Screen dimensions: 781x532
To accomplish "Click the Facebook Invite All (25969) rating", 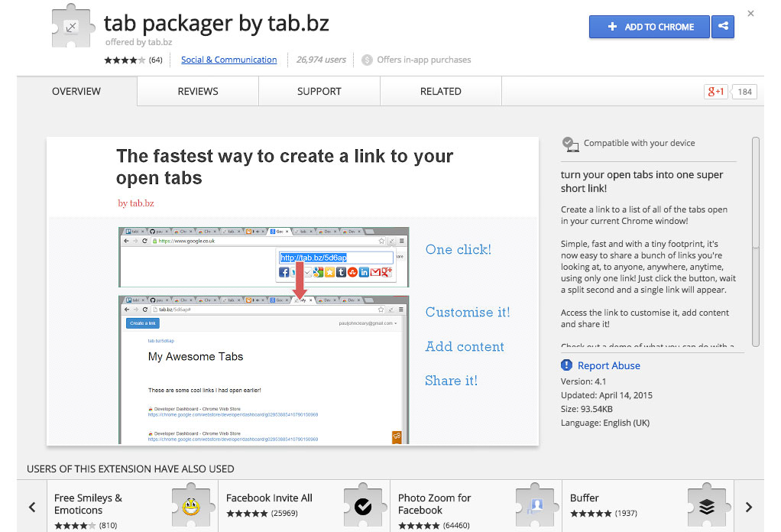I will pyautogui.click(x=262, y=514).
